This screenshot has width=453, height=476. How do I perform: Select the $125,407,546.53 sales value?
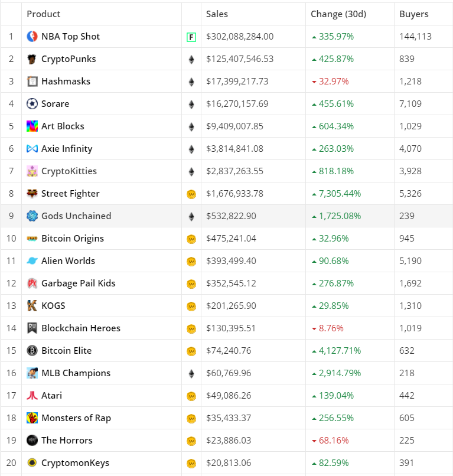coord(240,59)
